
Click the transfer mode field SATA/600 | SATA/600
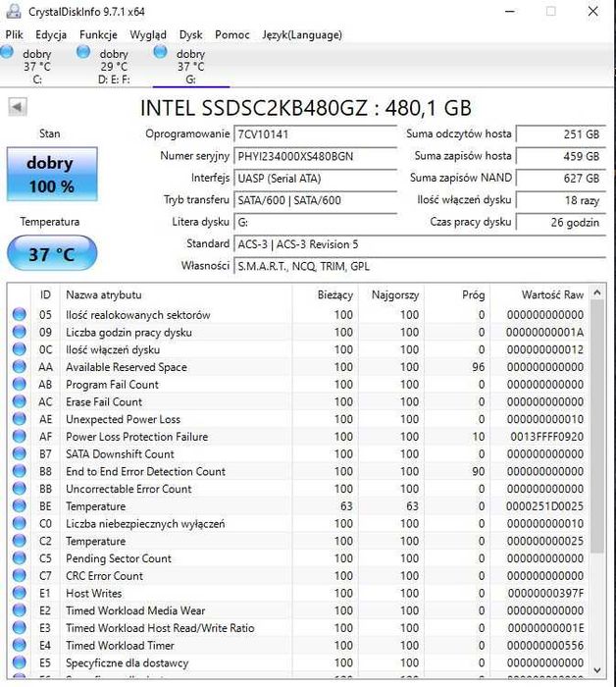(x=315, y=200)
